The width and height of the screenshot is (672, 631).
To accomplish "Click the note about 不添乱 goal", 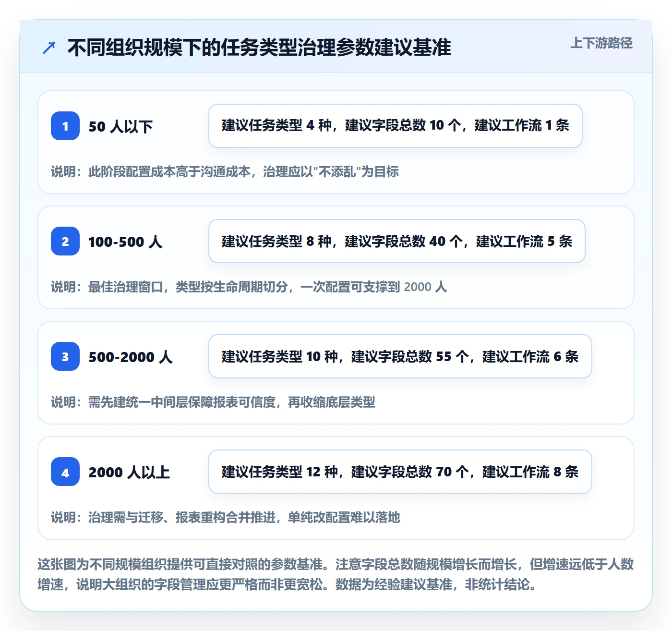I will [225, 171].
